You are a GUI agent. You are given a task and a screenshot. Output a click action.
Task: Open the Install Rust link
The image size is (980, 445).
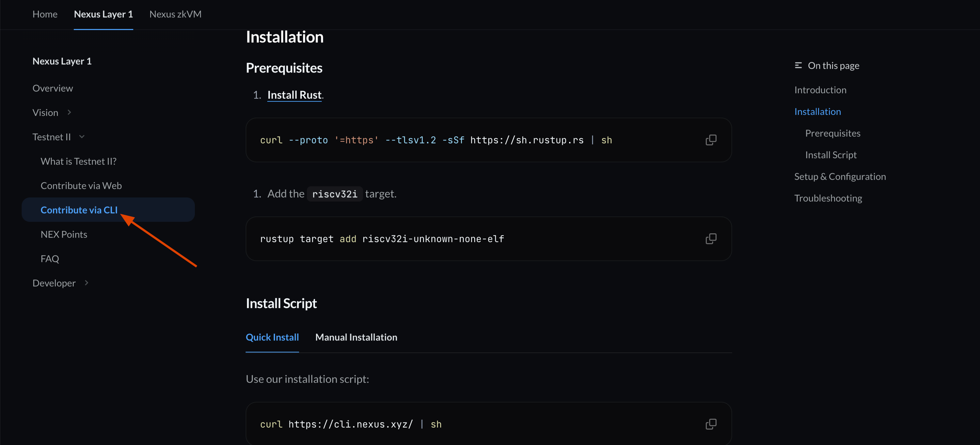[295, 95]
